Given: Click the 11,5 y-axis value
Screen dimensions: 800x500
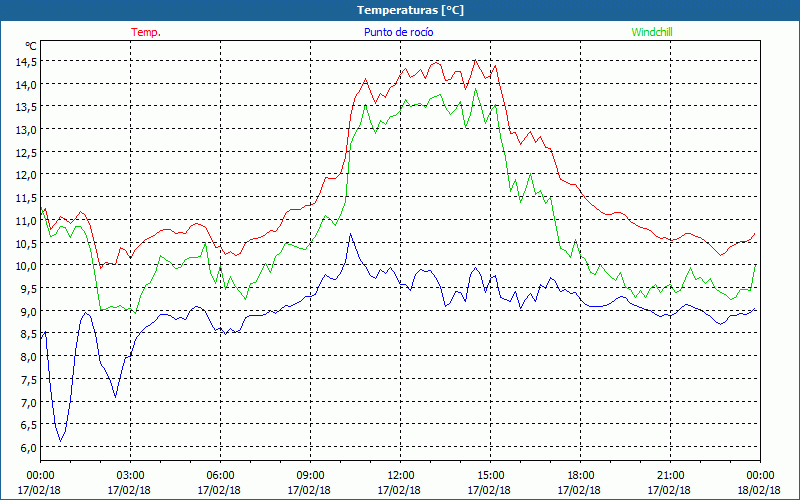Looking at the screenshot, I should 27,198.
